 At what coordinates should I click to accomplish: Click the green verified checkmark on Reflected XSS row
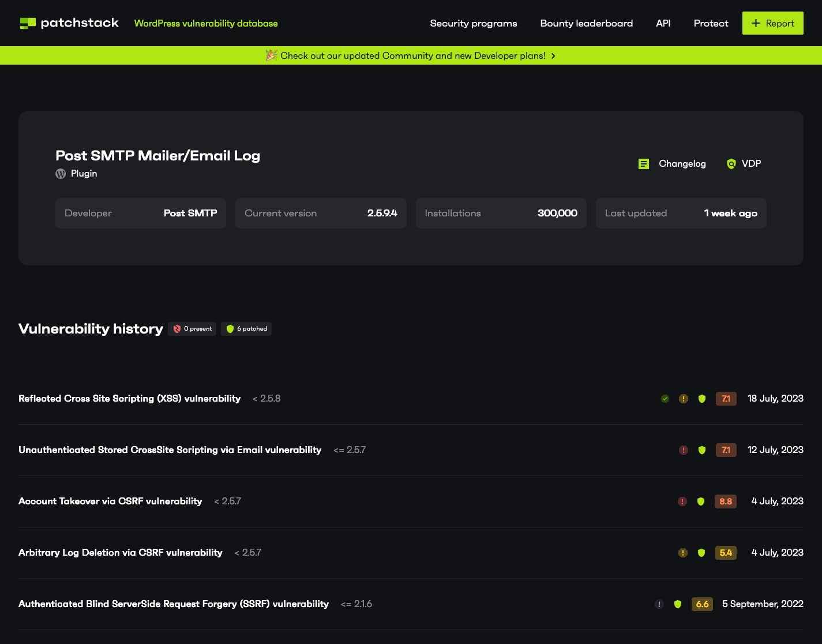(665, 399)
